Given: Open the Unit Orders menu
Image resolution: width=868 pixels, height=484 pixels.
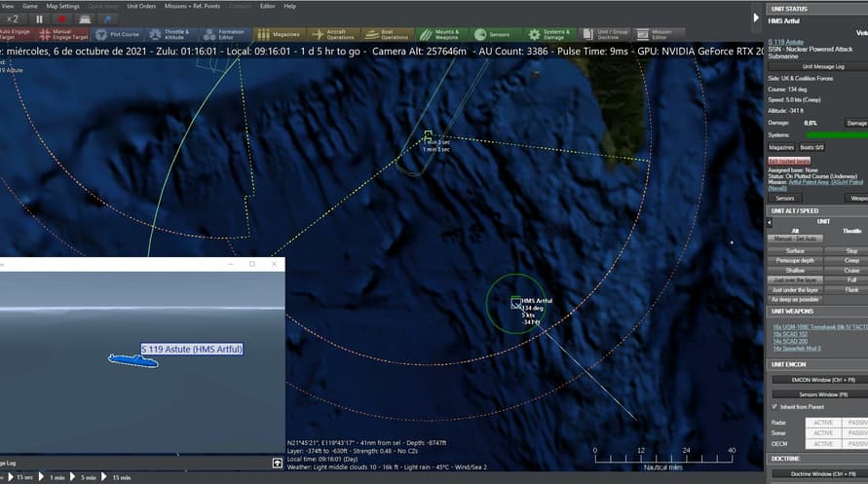Looking at the screenshot, I should [x=141, y=6].
